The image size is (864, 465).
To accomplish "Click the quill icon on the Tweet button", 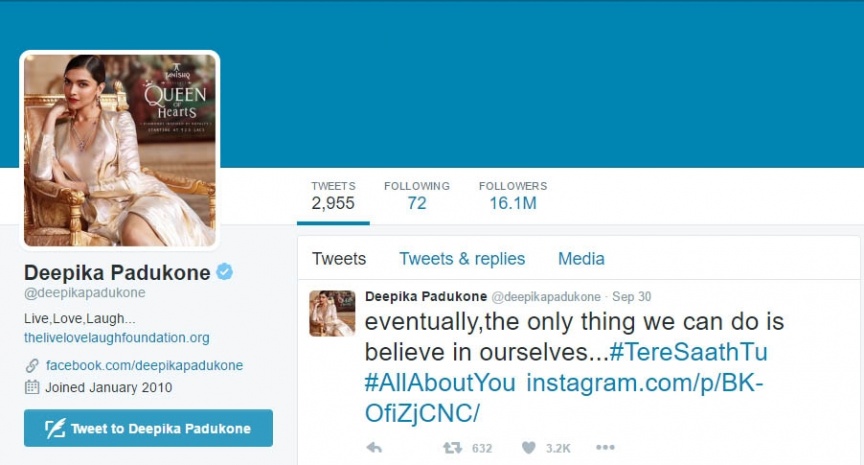I will [x=55, y=429].
